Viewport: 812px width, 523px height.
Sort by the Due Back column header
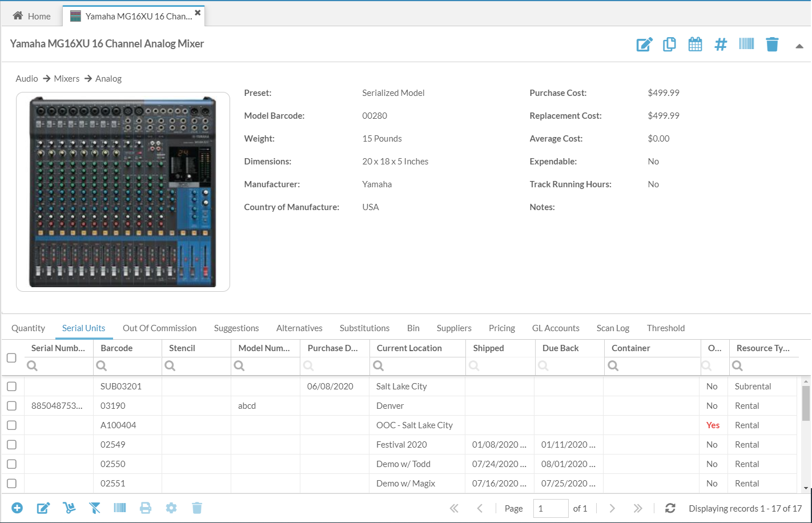click(x=560, y=348)
